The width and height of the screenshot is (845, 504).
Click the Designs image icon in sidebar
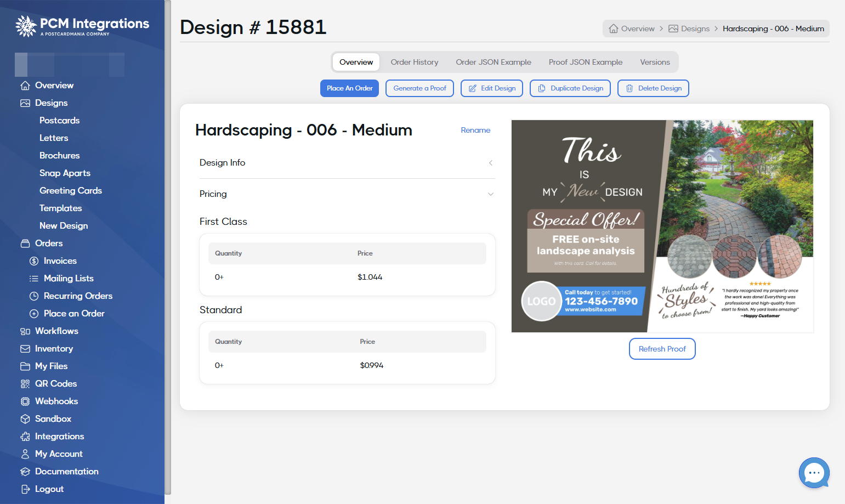25,103
